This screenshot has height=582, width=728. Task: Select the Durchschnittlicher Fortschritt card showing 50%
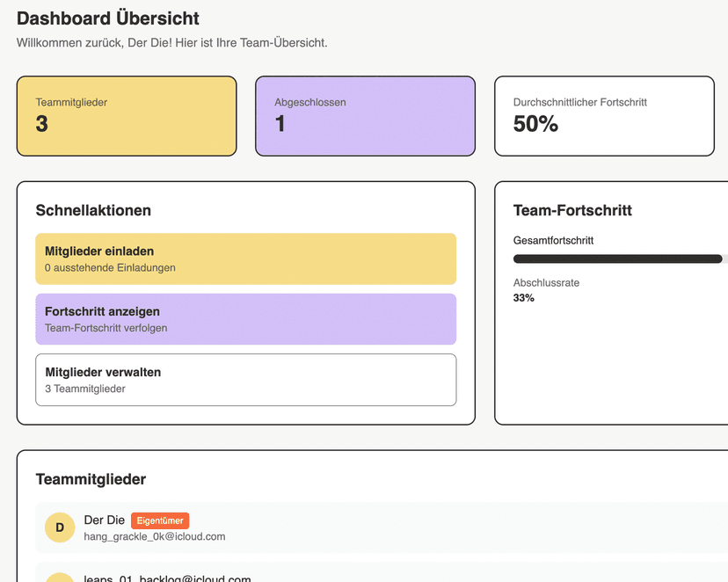point(604,115)
